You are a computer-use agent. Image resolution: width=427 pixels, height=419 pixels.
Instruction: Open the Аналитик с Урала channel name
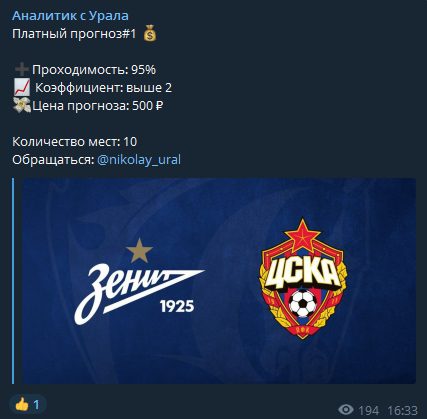(x=70, y=16)
